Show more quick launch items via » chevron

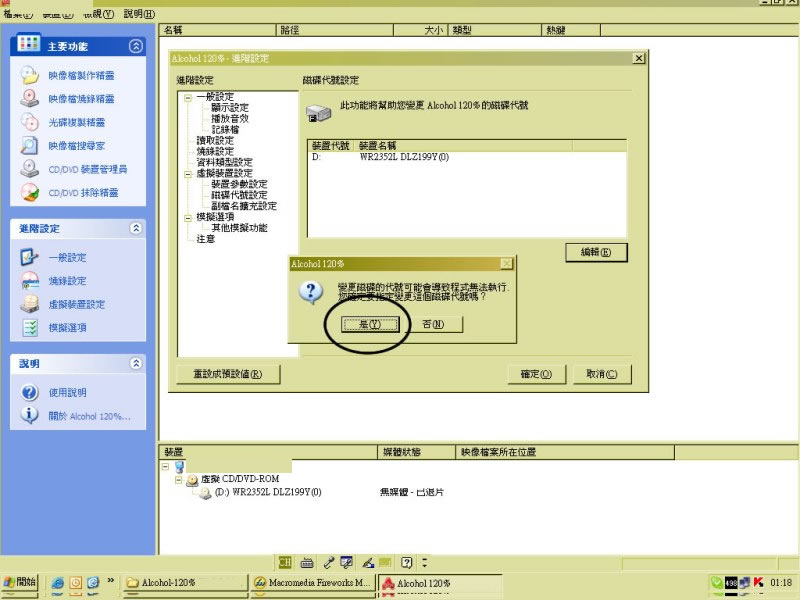click(x=110, y=580)
